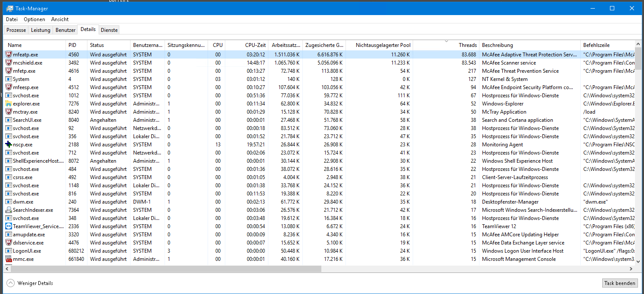Click the SearchIndexer.exe magnifier icon
The width and height of the screenshot is (644, 294).
(9, 210)
